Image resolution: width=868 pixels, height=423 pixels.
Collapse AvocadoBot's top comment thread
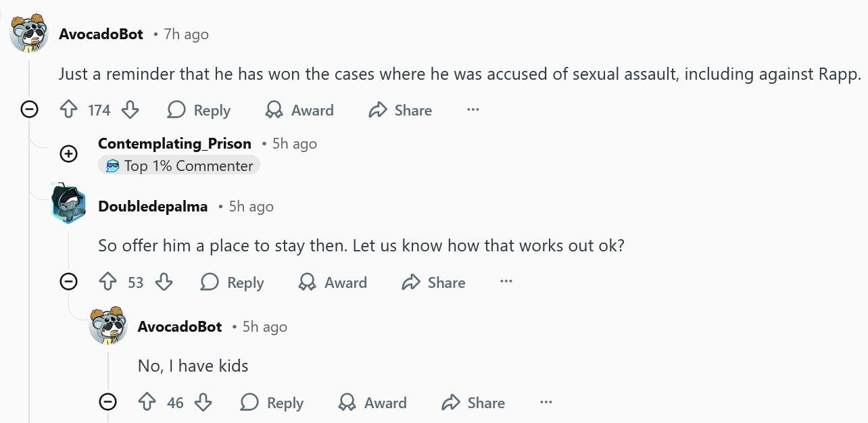point(29,109)
